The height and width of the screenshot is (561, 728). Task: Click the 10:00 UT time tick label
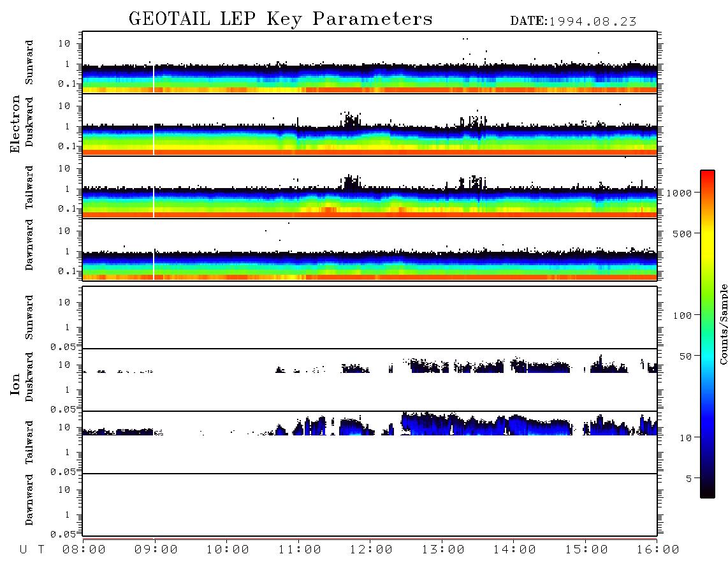(228, 550)
